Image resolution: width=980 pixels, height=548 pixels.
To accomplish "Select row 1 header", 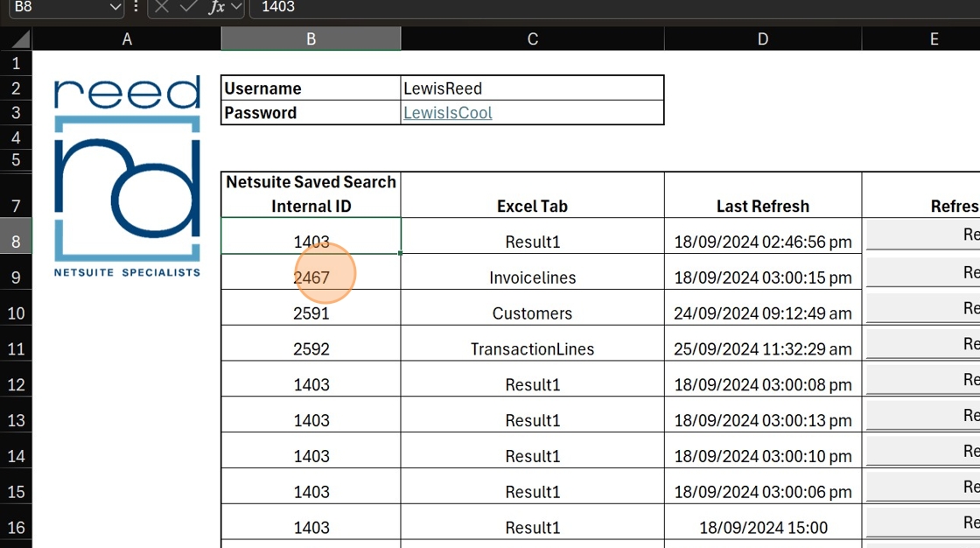I will coord(16,63).
